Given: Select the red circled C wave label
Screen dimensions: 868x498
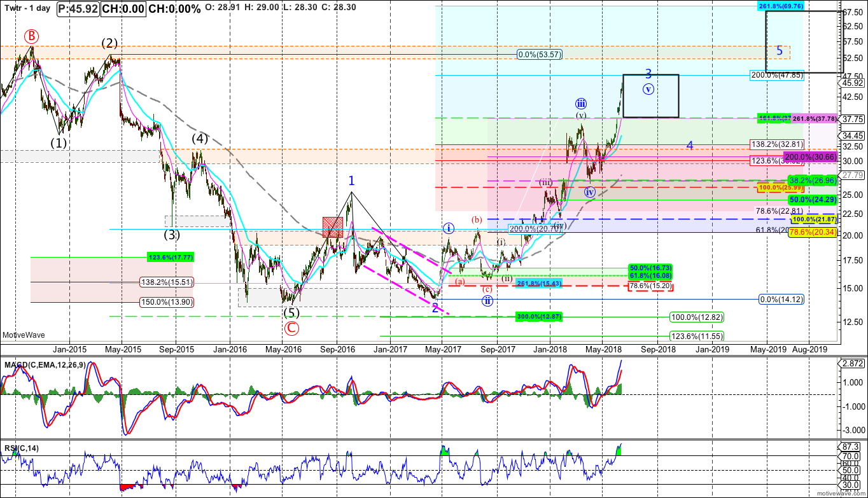Looking at the screenshot, I should [291, 328].
